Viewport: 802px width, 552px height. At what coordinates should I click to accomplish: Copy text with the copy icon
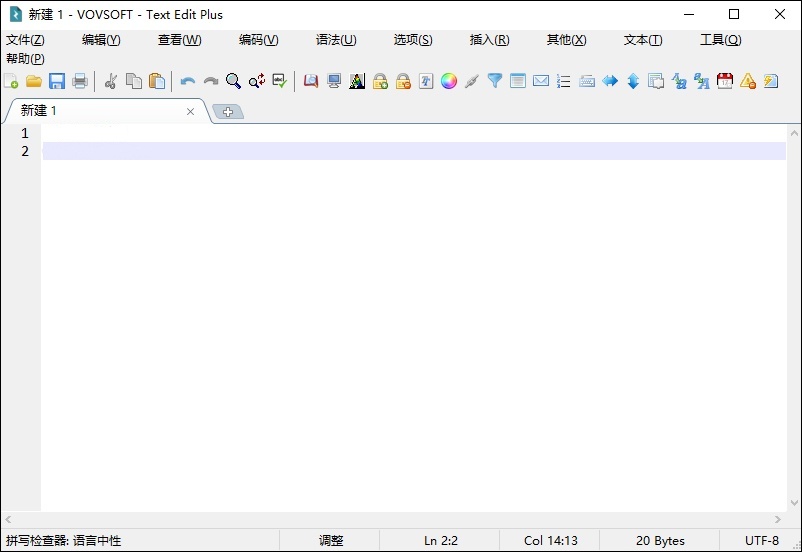tap(134, 81)
